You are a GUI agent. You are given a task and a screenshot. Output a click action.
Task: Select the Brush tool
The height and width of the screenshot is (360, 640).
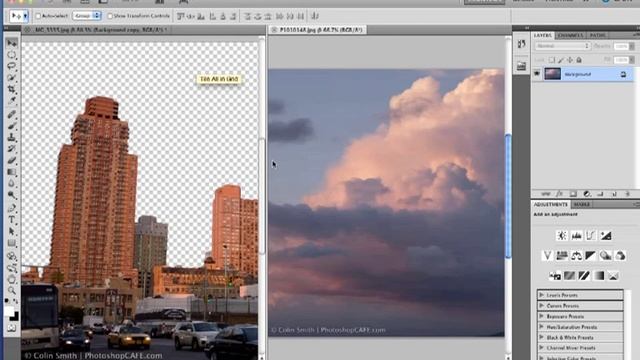[12, 126]
